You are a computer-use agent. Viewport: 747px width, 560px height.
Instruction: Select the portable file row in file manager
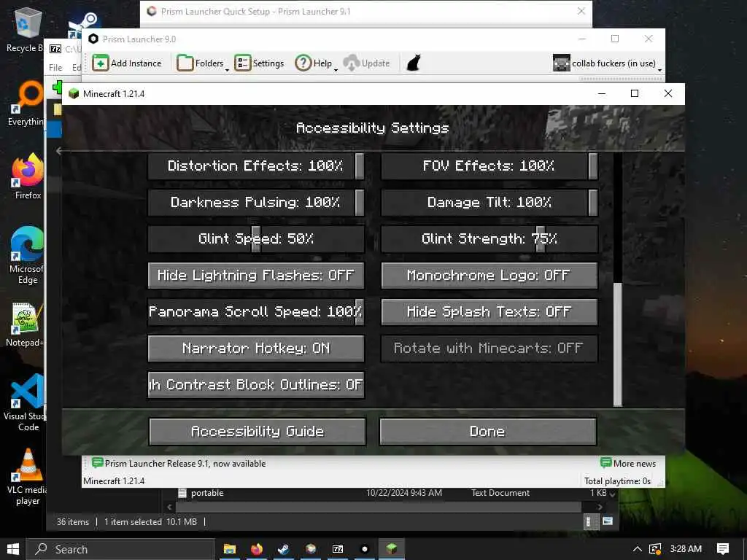click(x=391, y=493)
